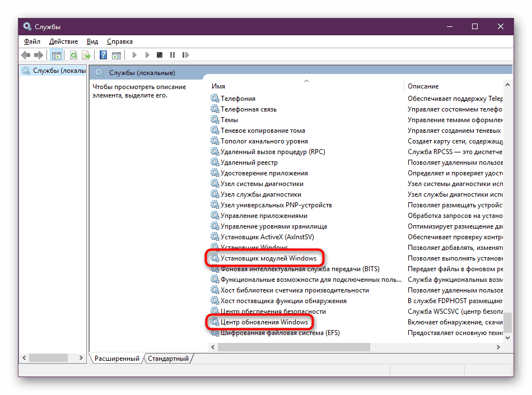Screen dimensions: 532x395
Task: Switch to the Стандартный tab
Action: click(x=169, y=359)
